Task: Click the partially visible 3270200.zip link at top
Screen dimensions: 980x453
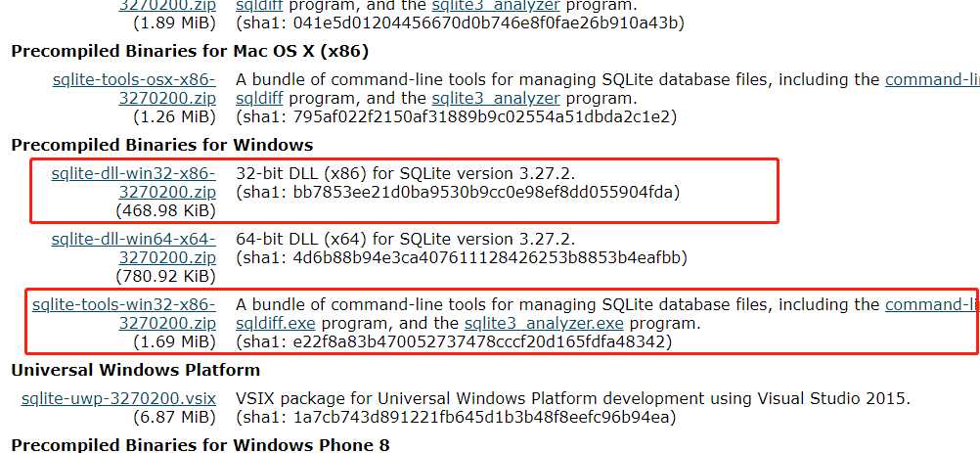Action: click(x=167, y=6)
